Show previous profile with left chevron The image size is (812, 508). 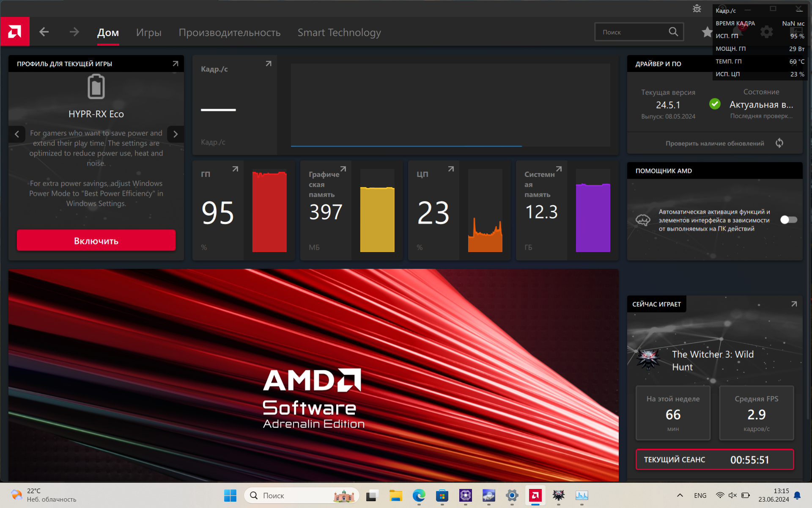tap(17, 134)
